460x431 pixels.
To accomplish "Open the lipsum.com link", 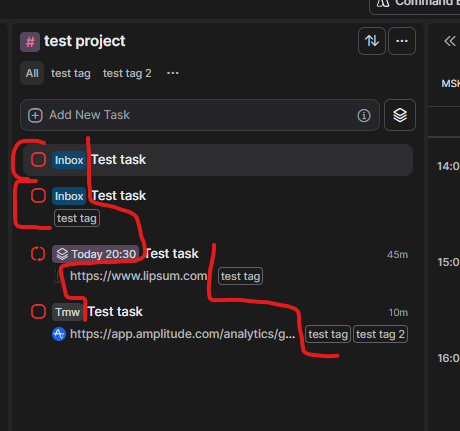I will (x=138, y=276).
